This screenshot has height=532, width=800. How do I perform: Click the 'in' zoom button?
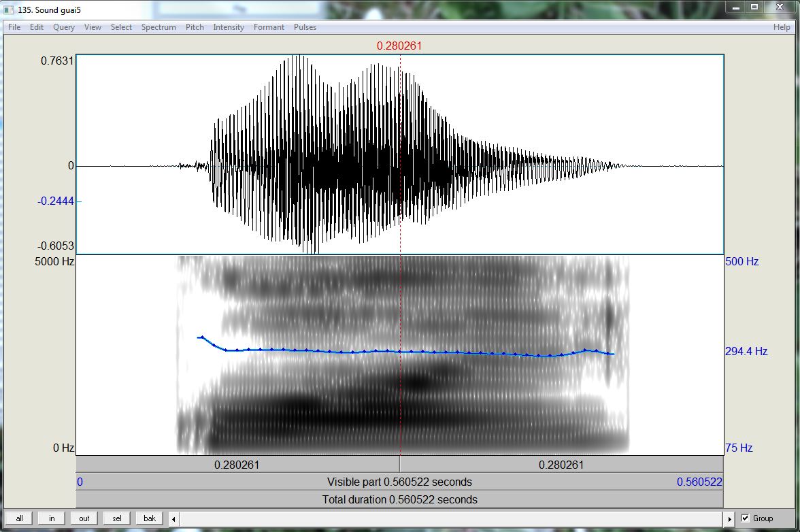[x=52, y=518]
